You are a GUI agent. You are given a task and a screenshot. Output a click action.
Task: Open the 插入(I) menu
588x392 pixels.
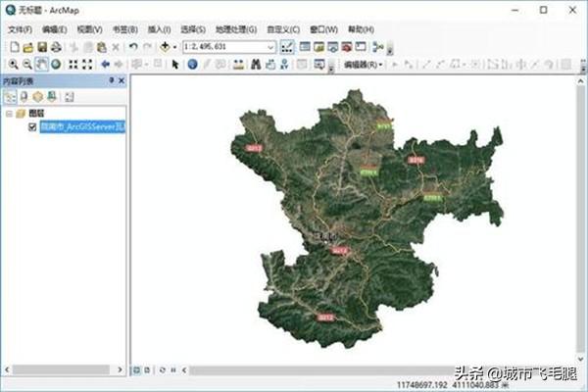pos(160,29)
